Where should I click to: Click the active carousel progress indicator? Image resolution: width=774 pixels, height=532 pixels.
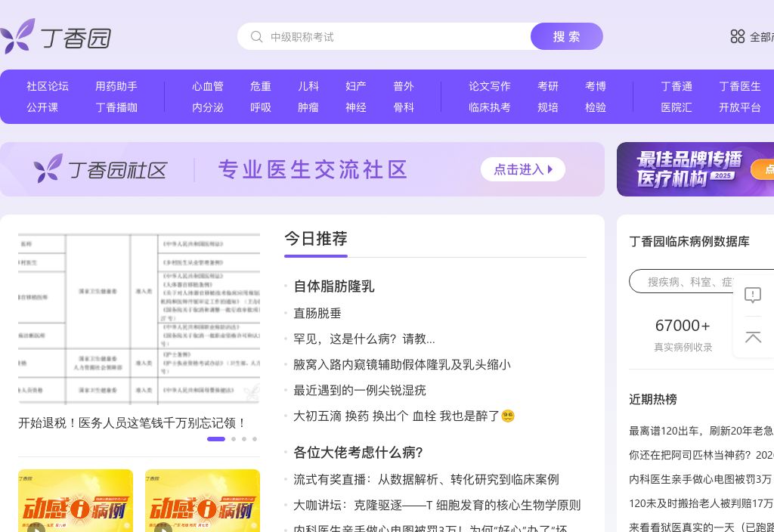216,439
